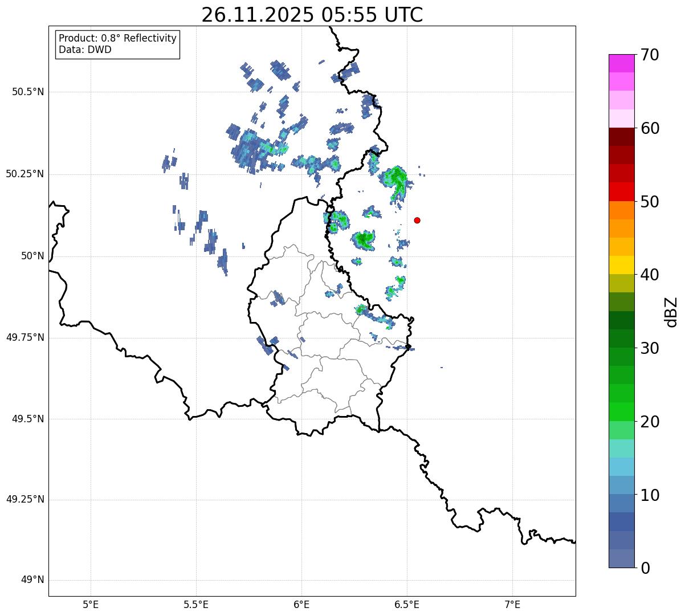This screenshot has height=616, width=685.
Task: Click the red station marker dot
Action: tap(417, 220)
